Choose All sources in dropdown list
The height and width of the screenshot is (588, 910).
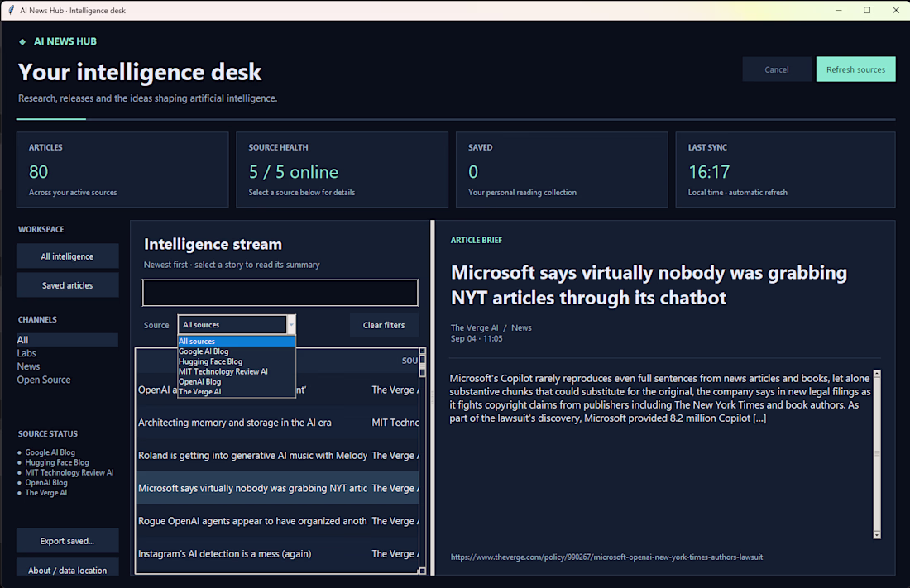click(x=237, y=342)
